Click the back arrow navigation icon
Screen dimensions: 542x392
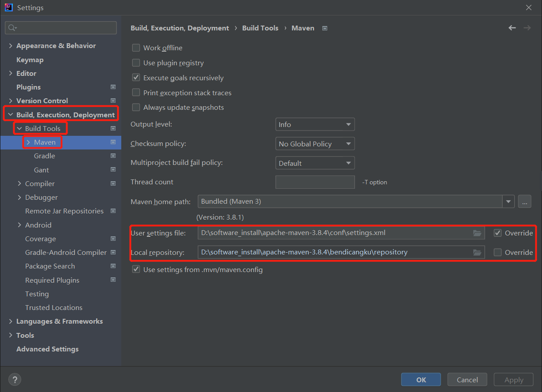coord(512,28)
